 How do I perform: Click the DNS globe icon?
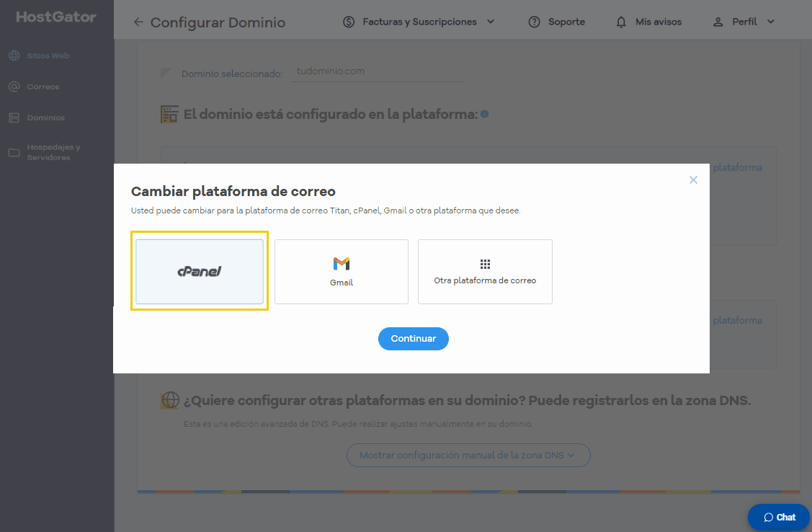(x=170, y=400)
